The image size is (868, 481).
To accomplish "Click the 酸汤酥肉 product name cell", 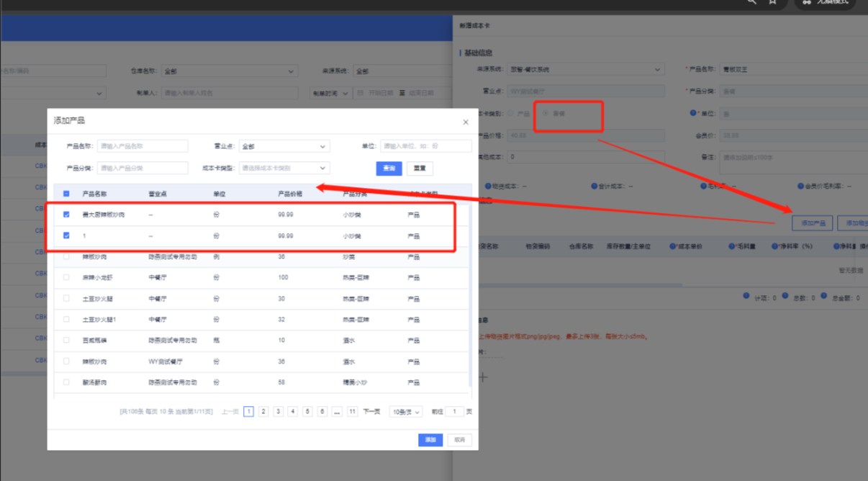I will [x=94, y=382].
